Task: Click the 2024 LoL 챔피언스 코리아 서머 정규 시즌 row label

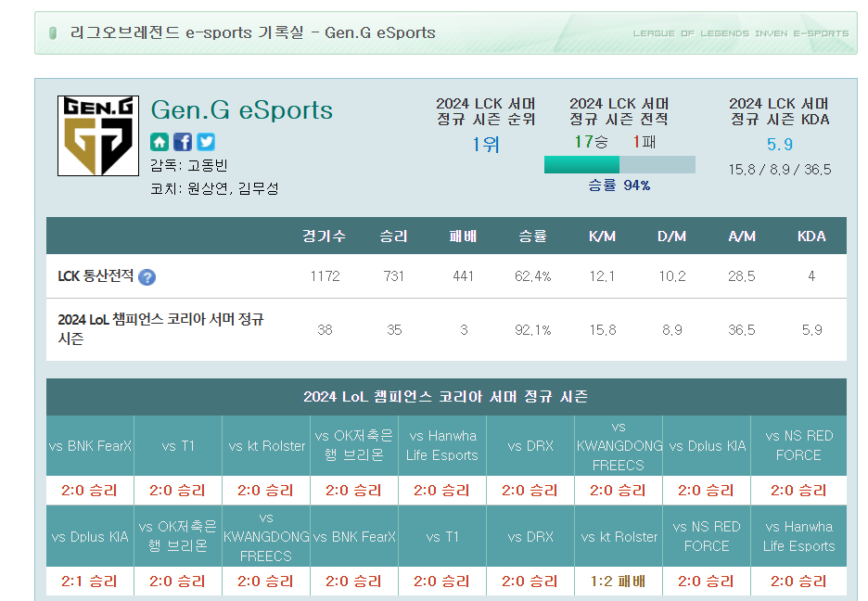Action: [161, 328]
